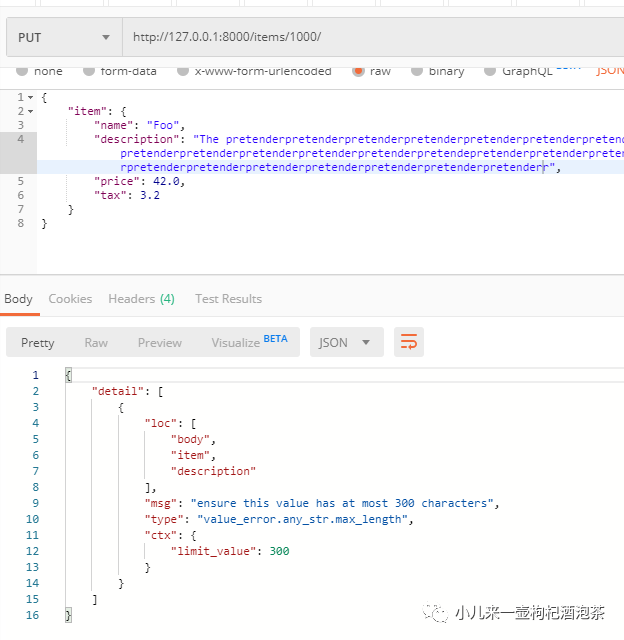Click the "loc" key in response
This screenshot has height=640, width=624.
pos(160,423)
